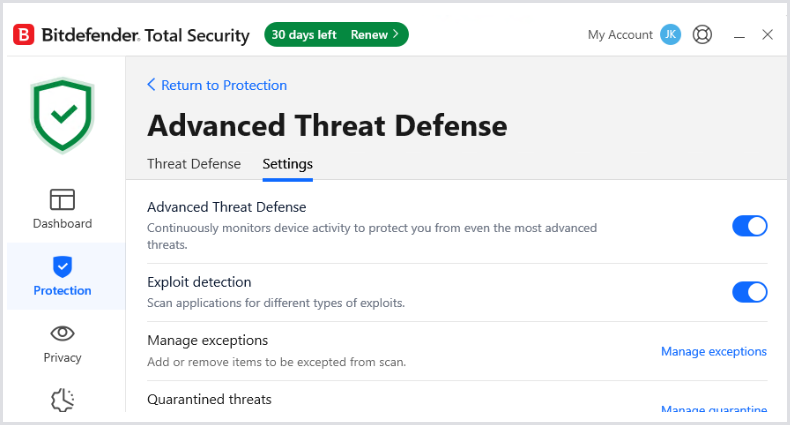Open the Dashboard sidebar icon
790x425 pixels.
pyautogui.click(x=62, y=199)
